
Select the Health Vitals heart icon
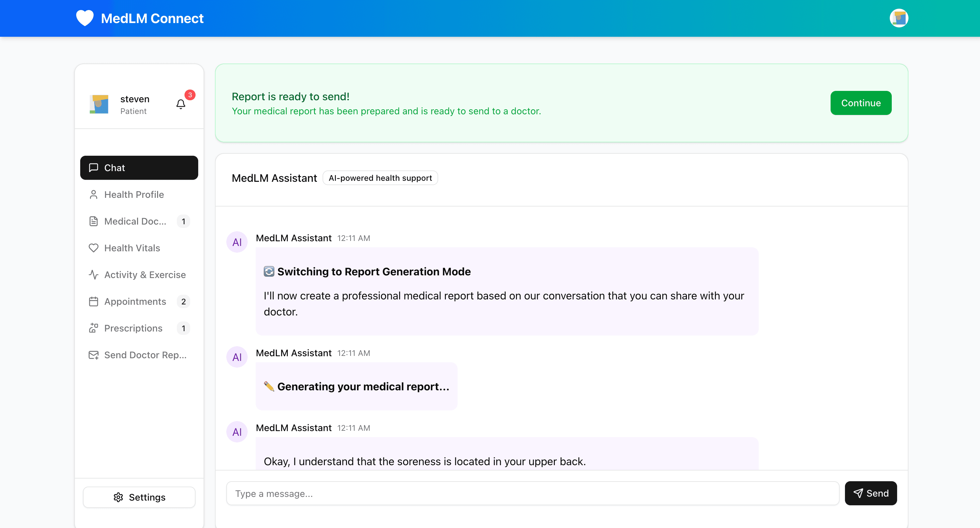point(94,248)
